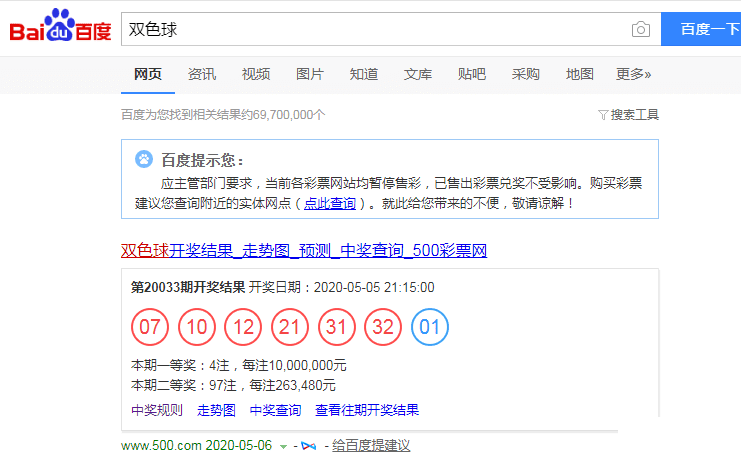The height and width of the screenshot is (468, 741).
Task: Click 查看往期开奖结果 link
Action: pyautogui.click(x=367, y=410)
